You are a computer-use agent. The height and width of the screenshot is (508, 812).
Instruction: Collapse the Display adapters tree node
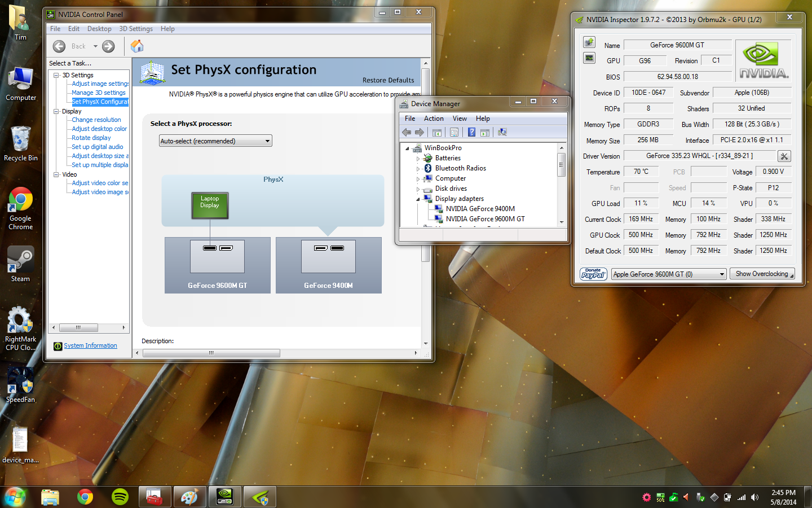pos(418,199)
